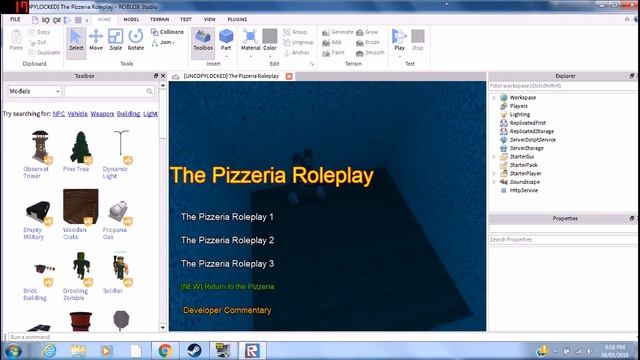
Task: Click Generate terrain
Action: tap(337, 32)
